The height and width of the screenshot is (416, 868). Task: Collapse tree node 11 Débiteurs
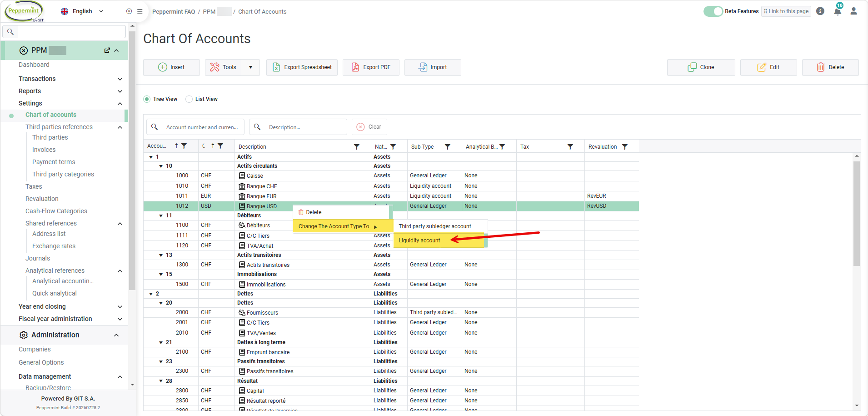tap(161, 216)
